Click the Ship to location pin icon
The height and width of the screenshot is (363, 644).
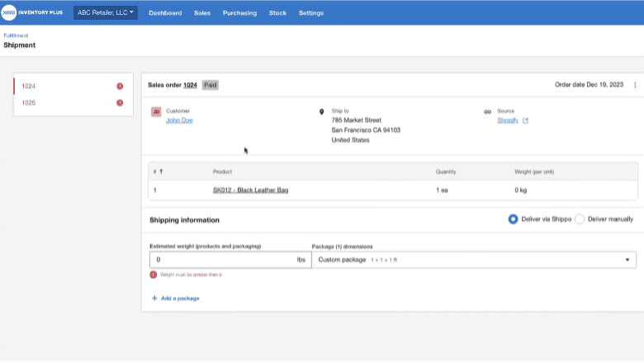click(322, 111)
